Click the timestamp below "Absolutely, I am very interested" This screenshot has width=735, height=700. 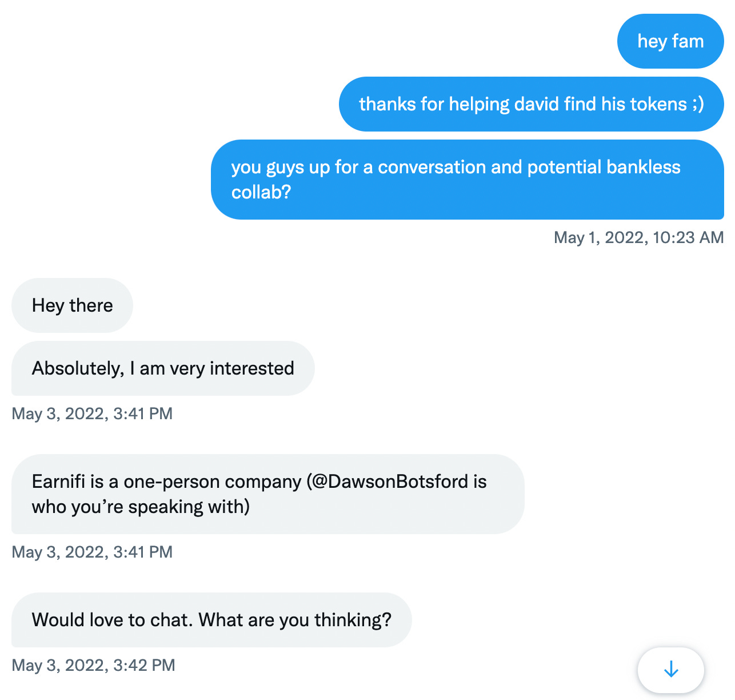coord(92,413)
